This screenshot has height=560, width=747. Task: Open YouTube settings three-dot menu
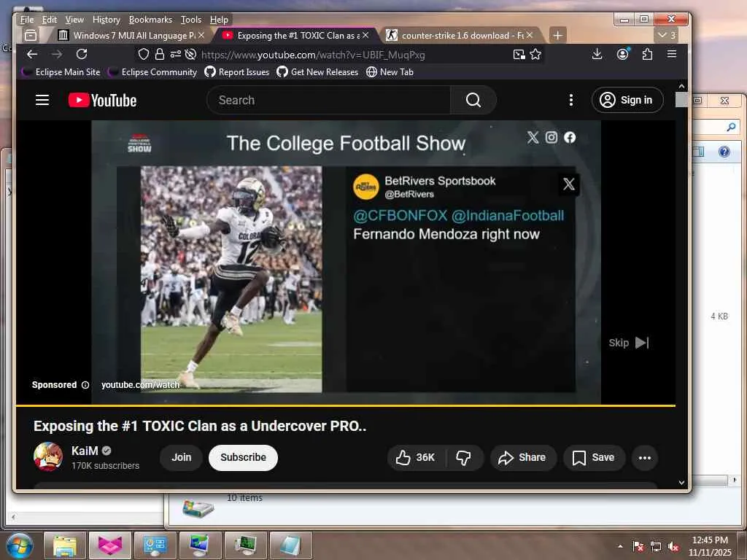[x=570, y=100]
